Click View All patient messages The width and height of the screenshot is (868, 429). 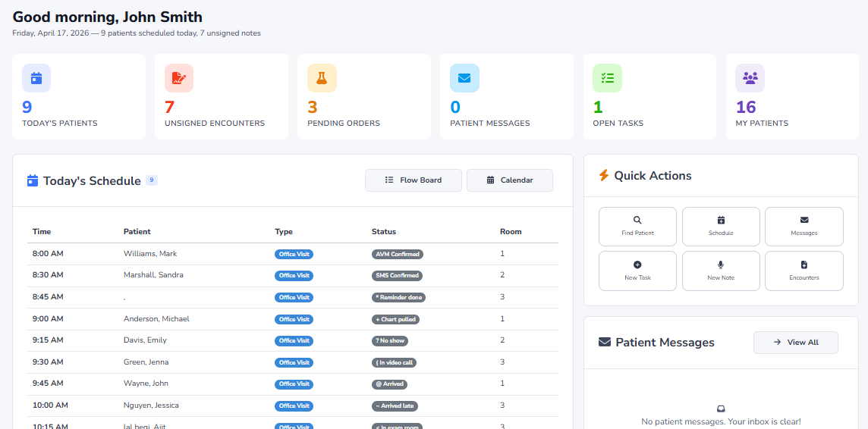coord(795,343)
